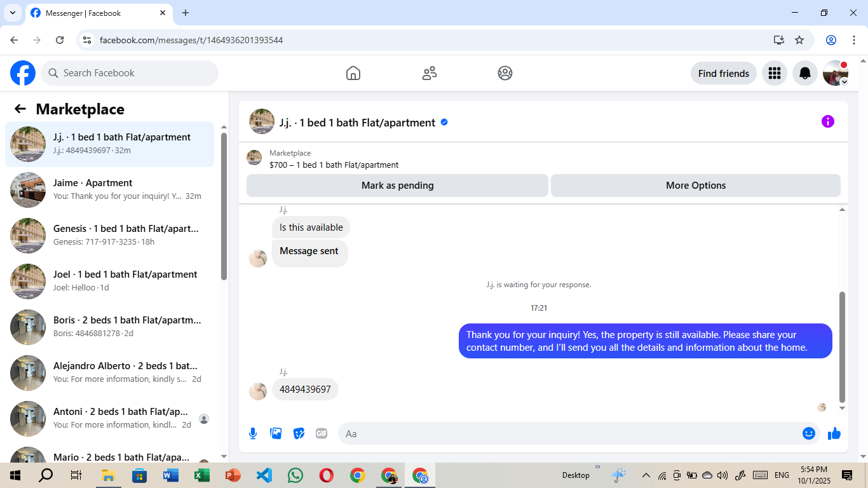This screenshot has width=868, height=488.
Task: Open Microsoft Store from the taskbar
Action: point(139,475)
